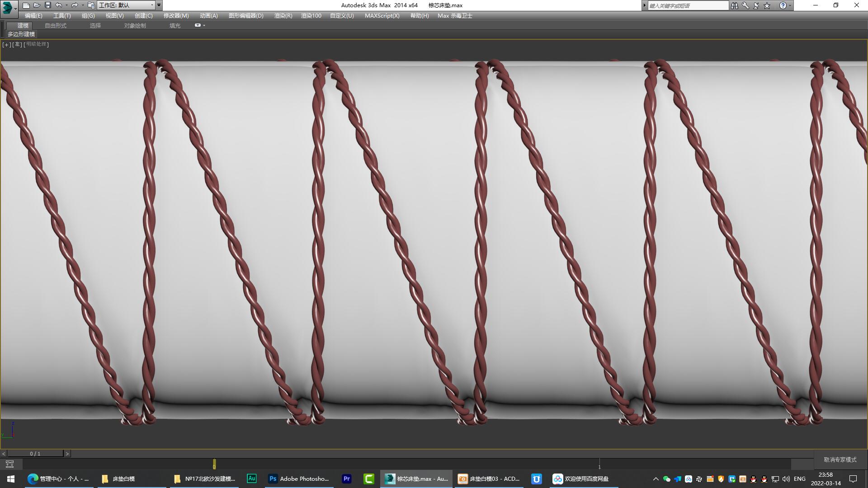Click the Undo arrow icon

(59, 5)
